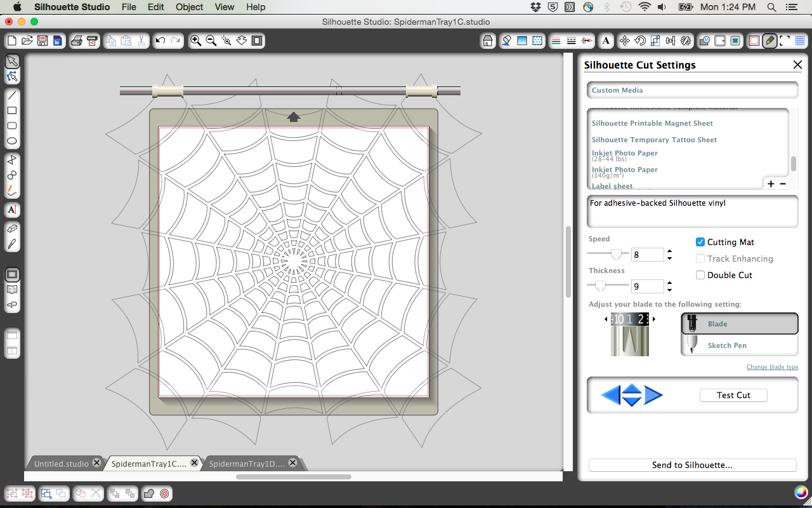The width and height of the screenshot is (812, 508).
Task: Toggle the Design page view button
Action: [x=12, y=276]
